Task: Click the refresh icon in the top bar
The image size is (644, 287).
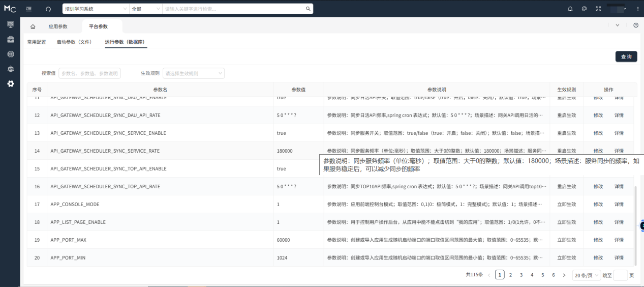Action: (48, 9)
